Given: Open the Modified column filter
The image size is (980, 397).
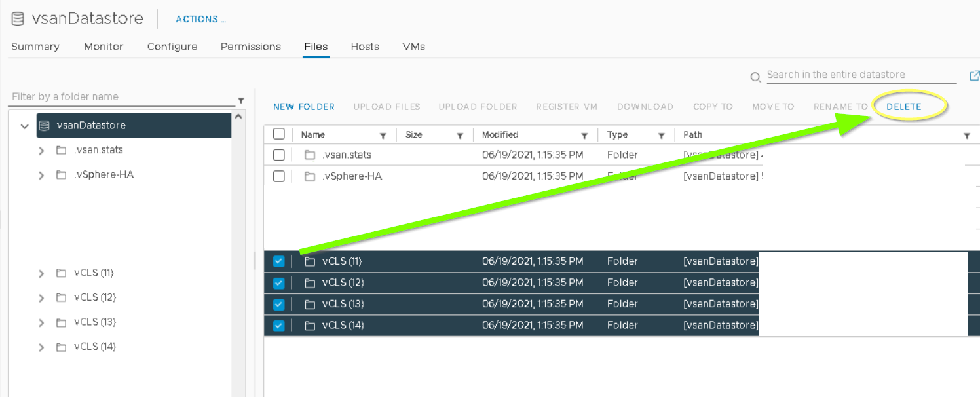Looking at the screenshot, I should (584, 136).
